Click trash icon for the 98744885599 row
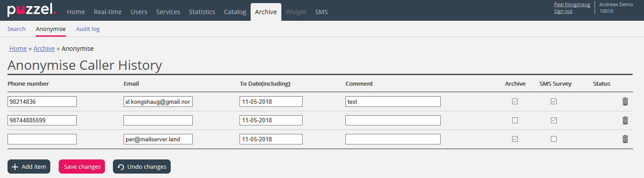 pos(625,120)
